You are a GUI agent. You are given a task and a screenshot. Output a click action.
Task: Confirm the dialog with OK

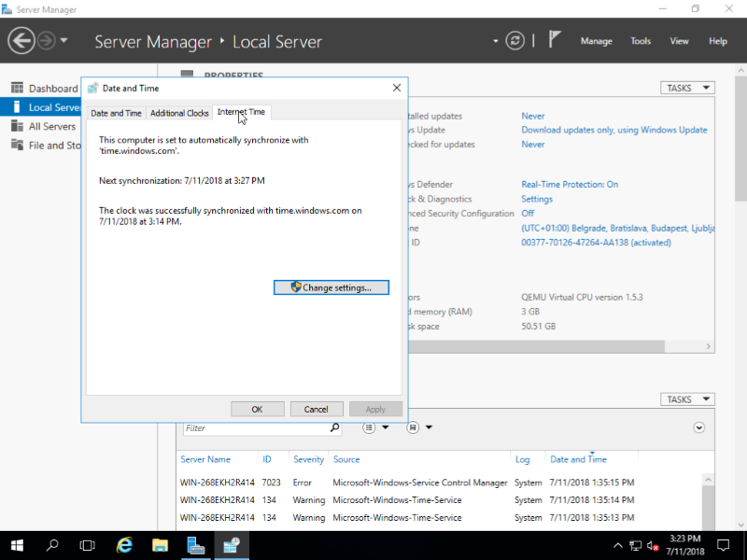[258, 409]
